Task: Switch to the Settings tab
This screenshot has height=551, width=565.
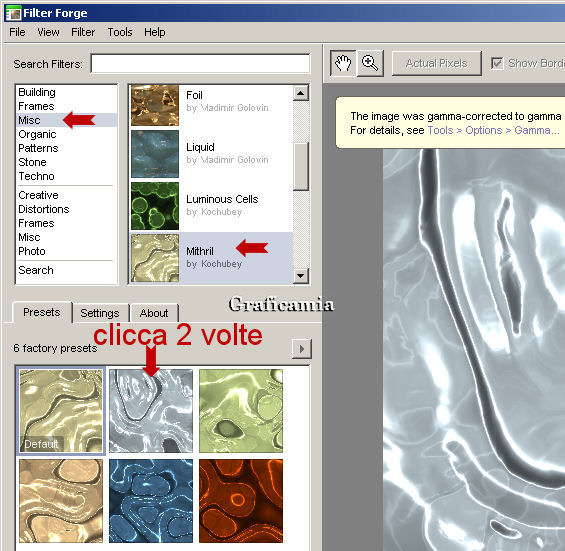Action: click(x=100, y=312)
